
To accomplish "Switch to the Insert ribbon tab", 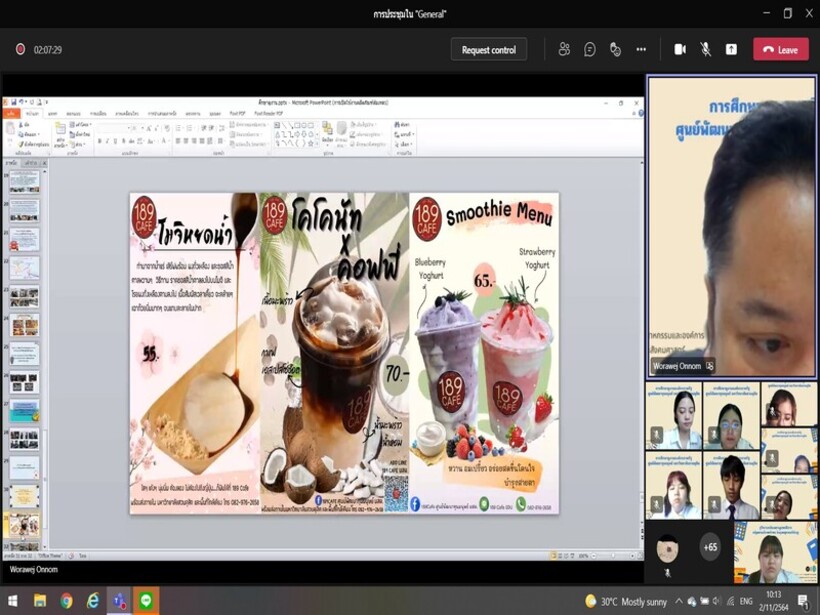I will pos(53,113).
